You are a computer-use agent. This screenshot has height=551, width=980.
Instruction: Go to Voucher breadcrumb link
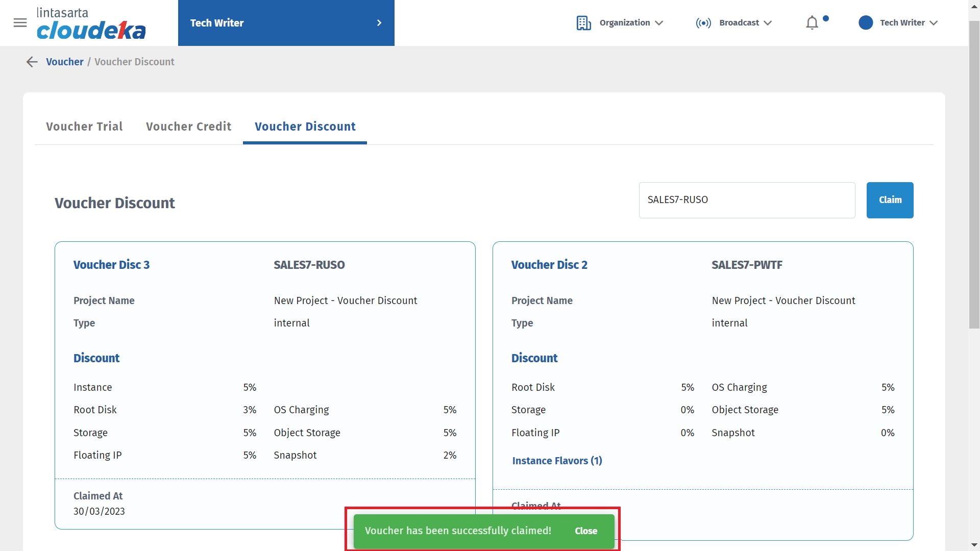point(64,62)
